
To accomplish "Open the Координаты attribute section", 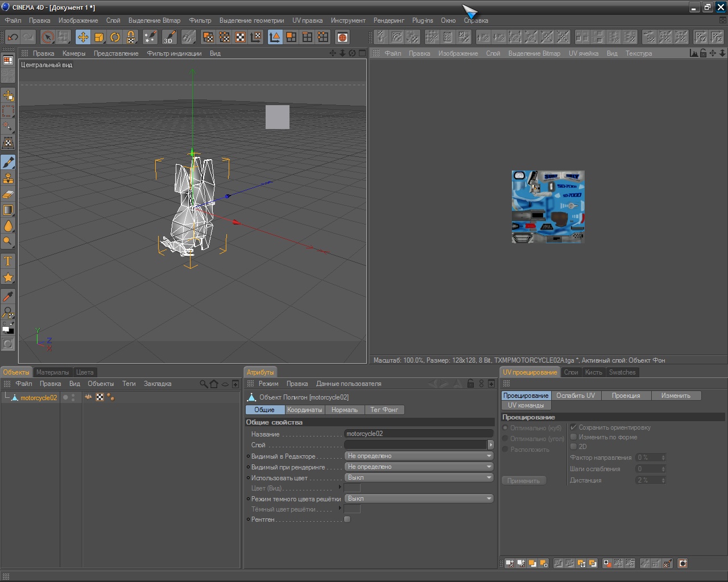I will pos(304,410).
